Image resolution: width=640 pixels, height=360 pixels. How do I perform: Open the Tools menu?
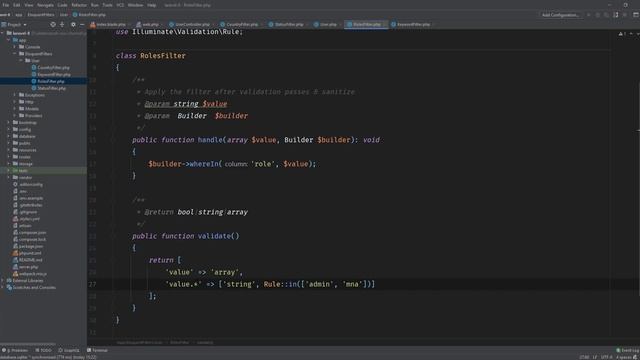point(107,5)
